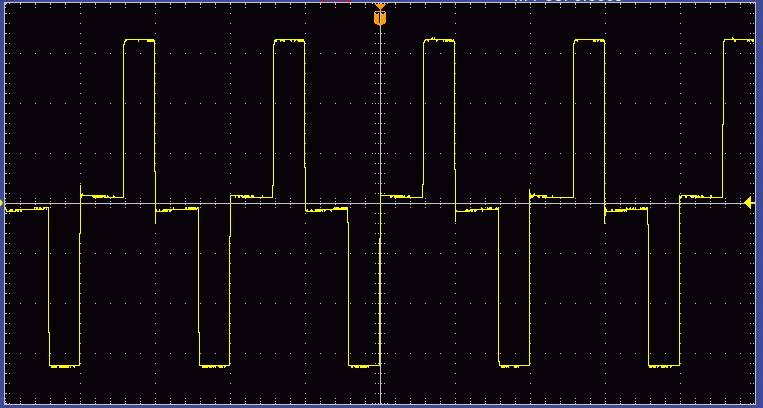Screen dimensions: 763x408
Task: Click the bottom of the first negative pulse from left
Action: pyautogui.click(x=64, y=366)
